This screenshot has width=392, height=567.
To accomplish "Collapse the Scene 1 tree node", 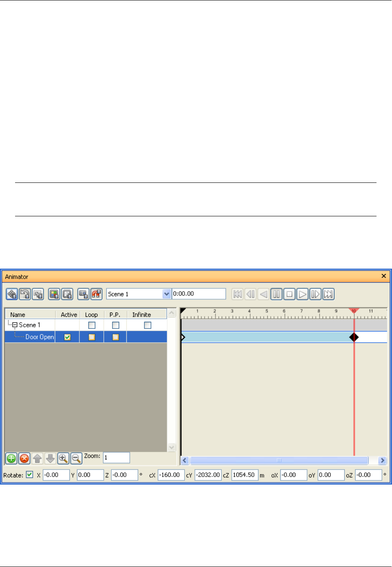I will click(x=15, y=325).
